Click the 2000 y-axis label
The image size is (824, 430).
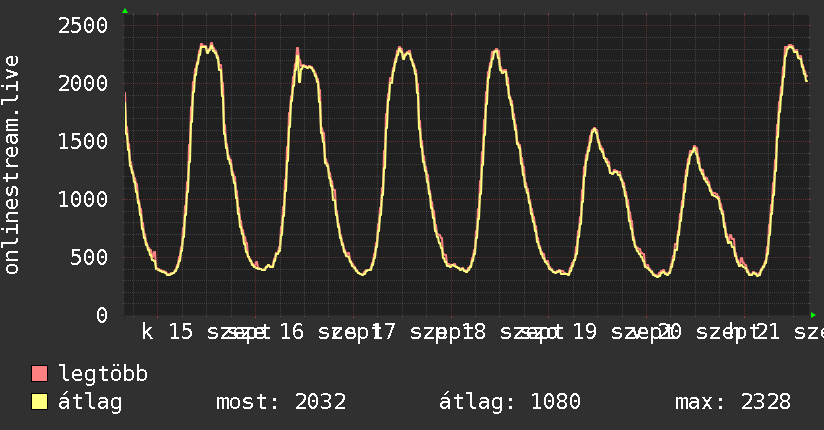pyautogui.click(x=83, y=84)
